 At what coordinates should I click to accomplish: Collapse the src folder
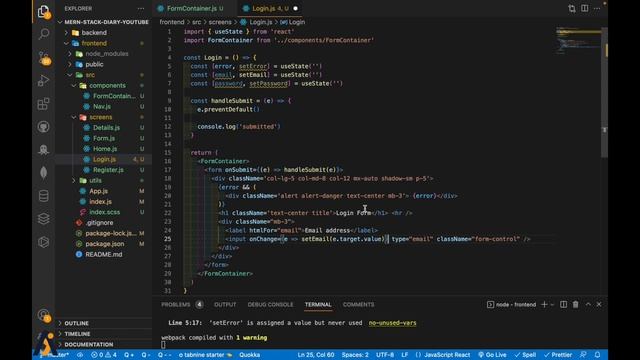[90, 75]
